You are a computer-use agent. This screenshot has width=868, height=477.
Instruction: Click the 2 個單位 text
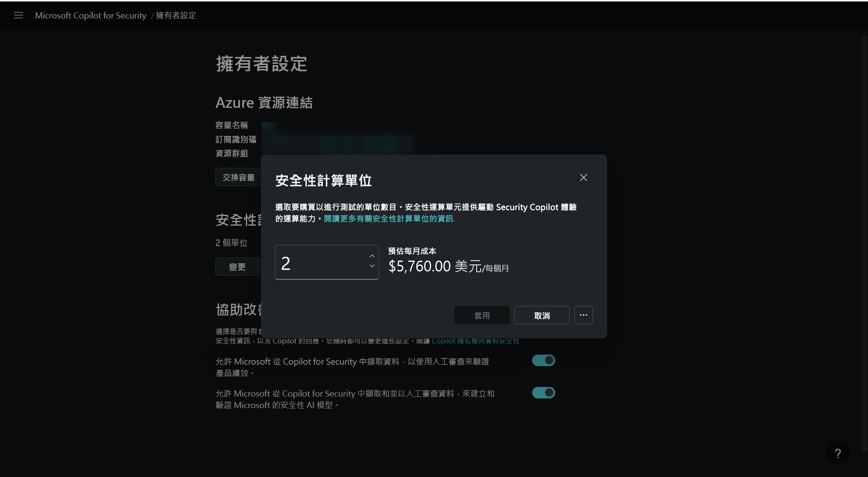tap(231, 243)
